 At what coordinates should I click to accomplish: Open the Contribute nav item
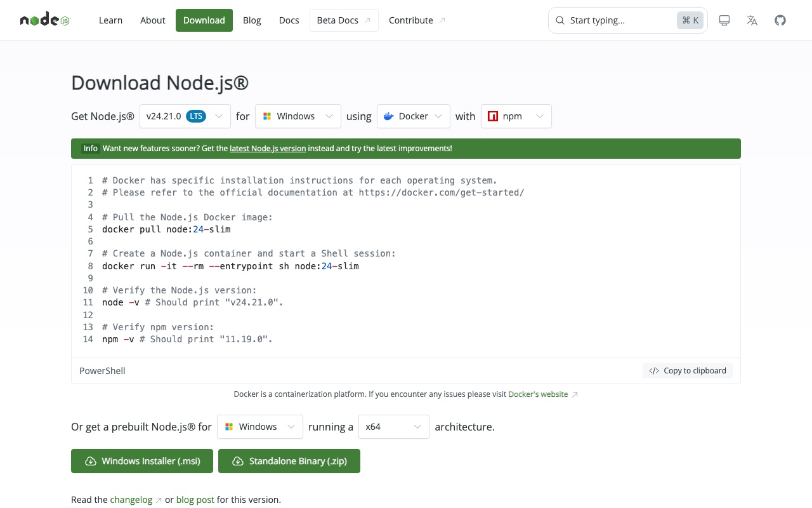pyautogui.click(x=417, y=20)
